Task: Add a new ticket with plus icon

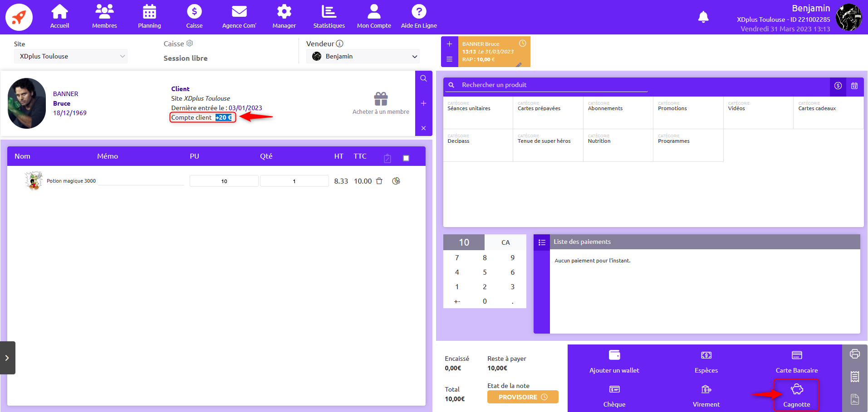Action: (x=449, y=44)
